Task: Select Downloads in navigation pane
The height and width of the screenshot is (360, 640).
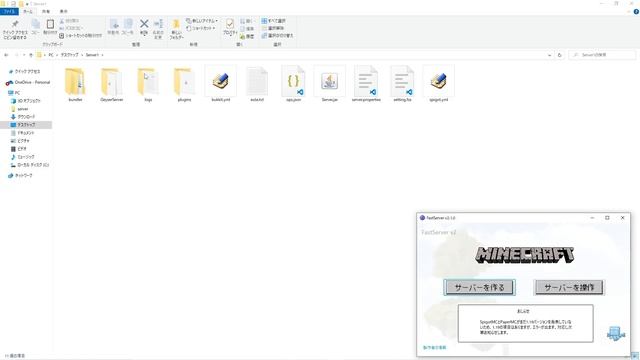Action: pos(23,117)
